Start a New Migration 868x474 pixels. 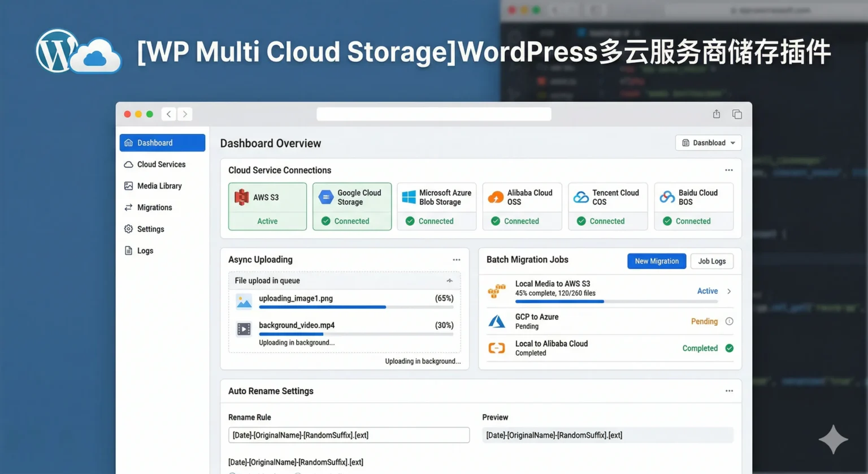[x=656, y=261]
